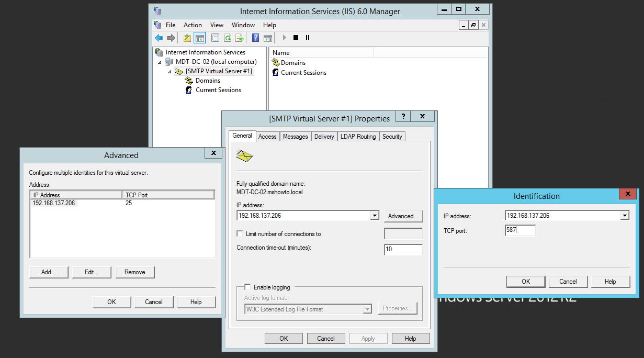Select Internet Information Services root tree node
644x358 pixels.
(x=206, y=52)
